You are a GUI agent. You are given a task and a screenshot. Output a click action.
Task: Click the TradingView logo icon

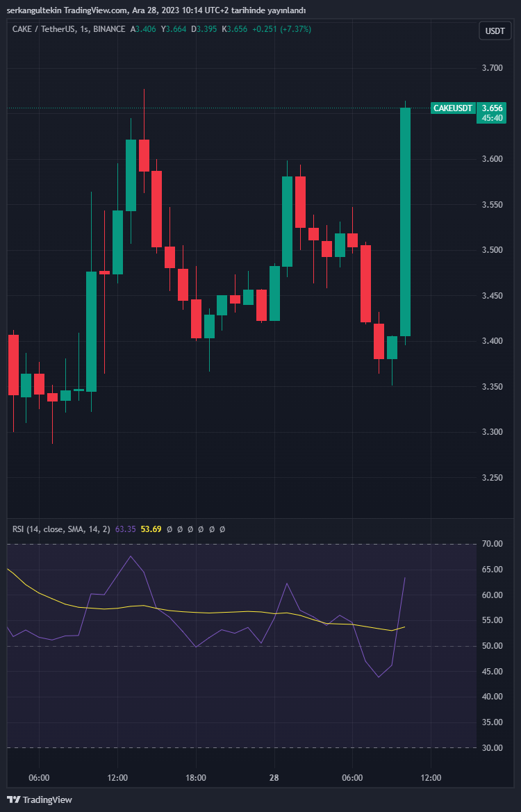click(14, 799)
